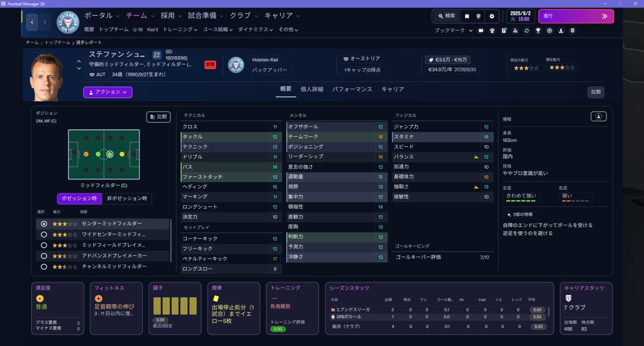644x346 pixels.
Task: Go back with the left arrow button
Action: [x=32, y=23]
